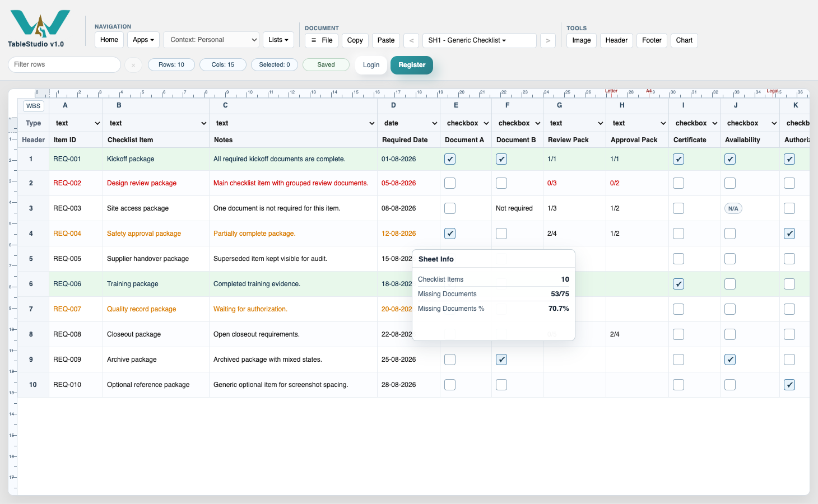Open the Header tool
Image resolution: width=818 pixels, height=504 pixels.
pos(616,40)
